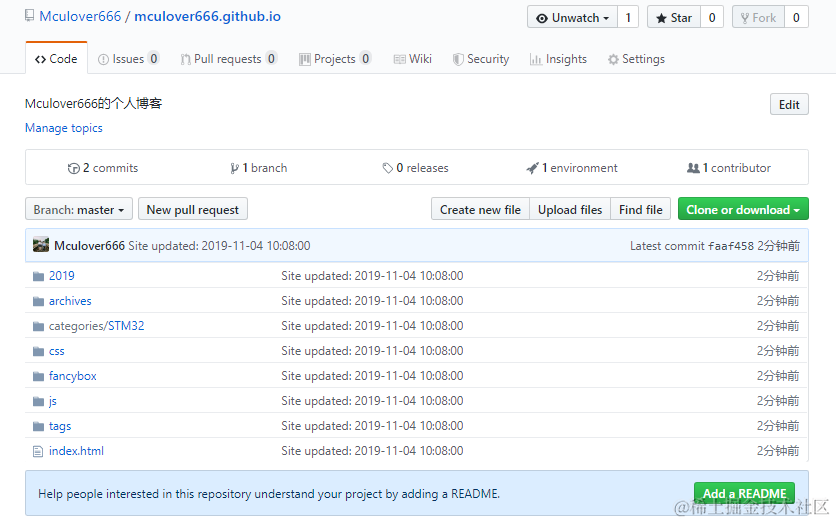Switch to the Code tab
Viewport: 836px width, 523px height.
pyautogui.click(x=56, y=58)
